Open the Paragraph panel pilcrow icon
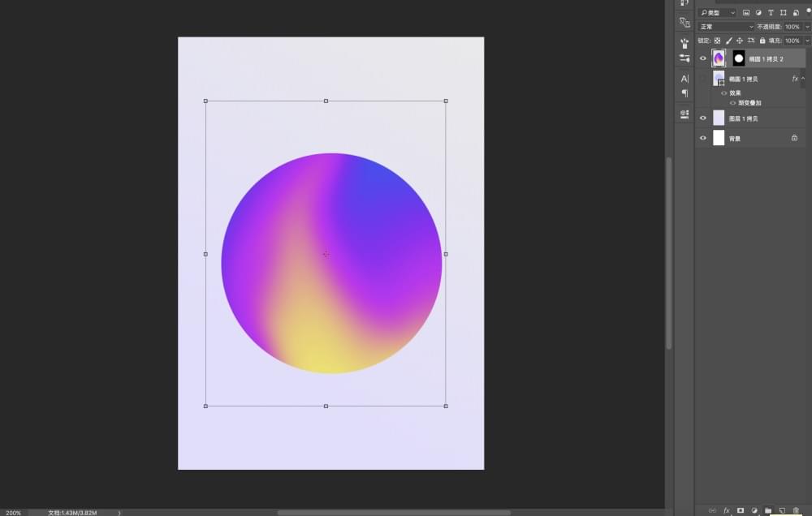 pos(685,93)
